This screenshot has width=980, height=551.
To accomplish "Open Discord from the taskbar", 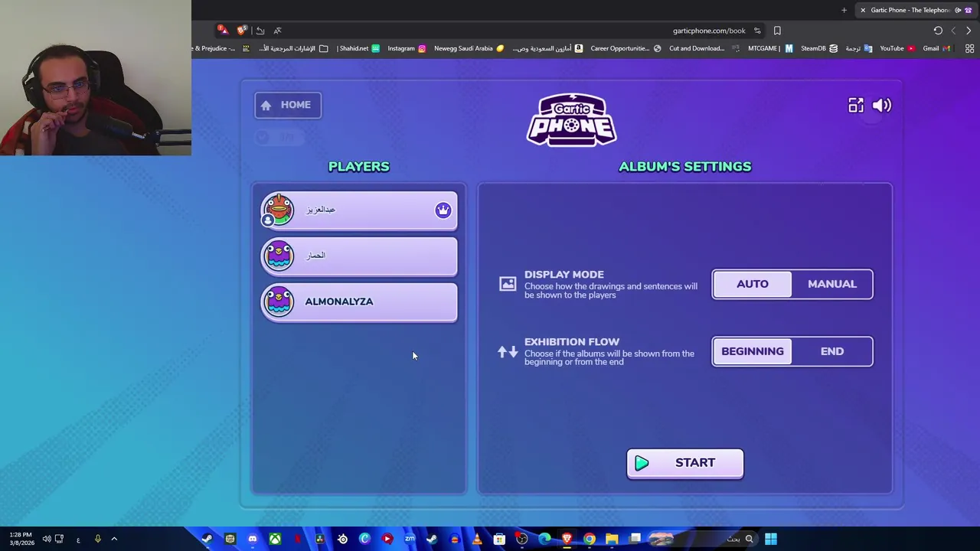I will coord(253,539).
